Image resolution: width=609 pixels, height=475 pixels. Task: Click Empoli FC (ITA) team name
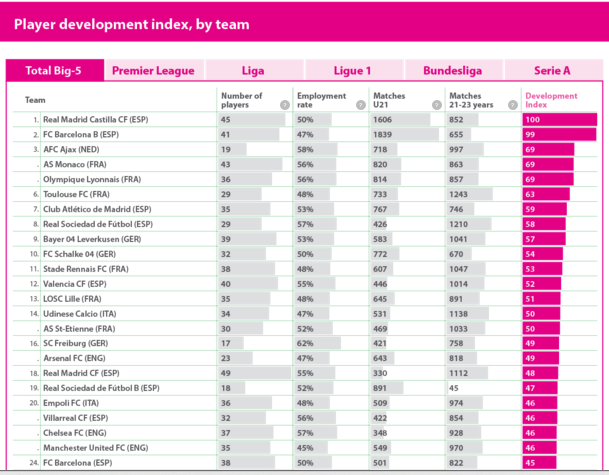point(71,403)
